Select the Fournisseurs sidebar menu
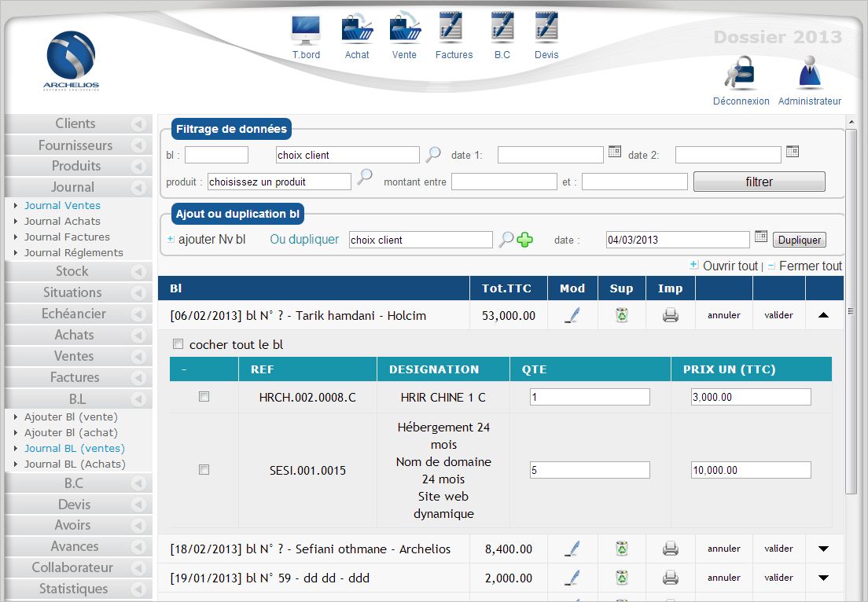 (75, 145)
